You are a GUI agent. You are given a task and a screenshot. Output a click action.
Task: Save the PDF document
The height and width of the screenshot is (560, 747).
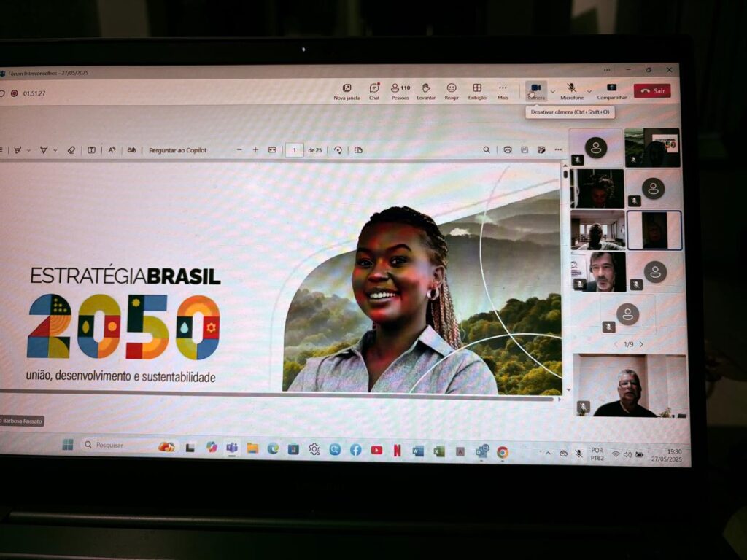525,149
